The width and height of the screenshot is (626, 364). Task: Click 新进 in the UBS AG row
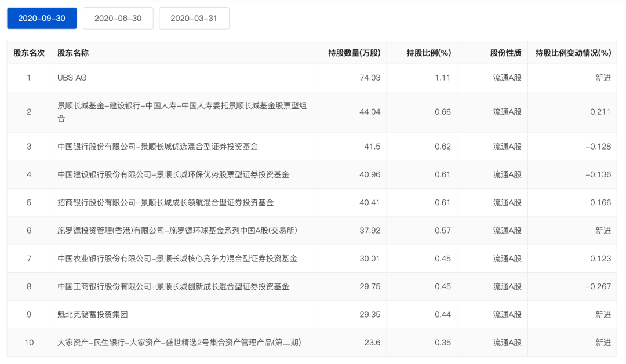coord(603,78)
